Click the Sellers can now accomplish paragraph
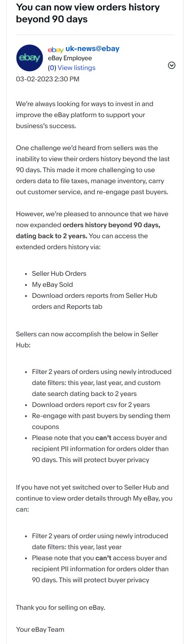Screen dimensions: 190x644 pos(87,334)
